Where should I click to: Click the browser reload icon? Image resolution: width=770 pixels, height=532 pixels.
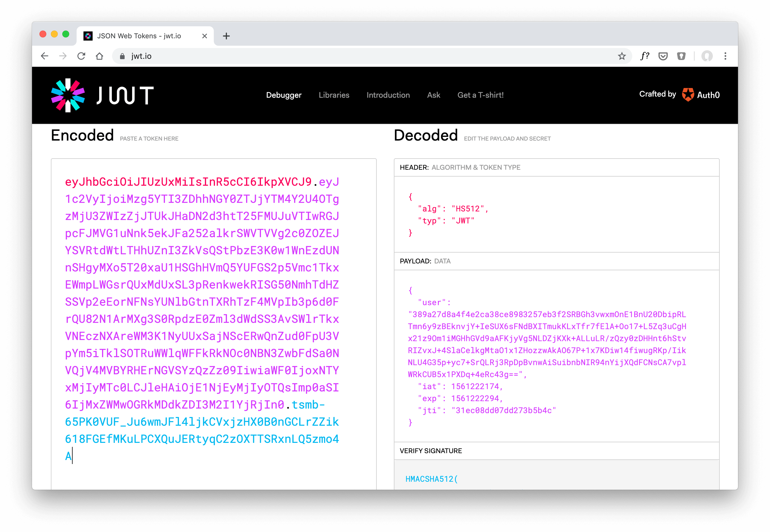(x=81, y=56)
